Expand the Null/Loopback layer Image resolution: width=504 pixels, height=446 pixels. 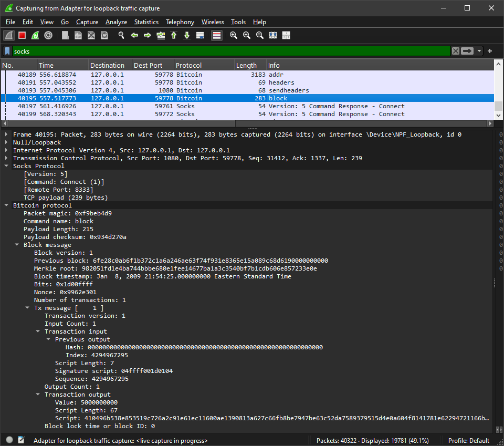tap(6, 142)
